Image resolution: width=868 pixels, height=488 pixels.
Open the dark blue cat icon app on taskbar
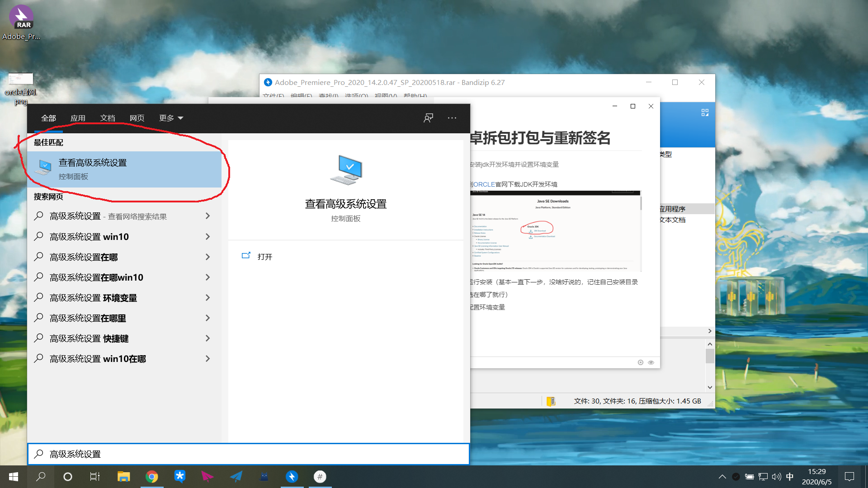[x=264, y=477]
